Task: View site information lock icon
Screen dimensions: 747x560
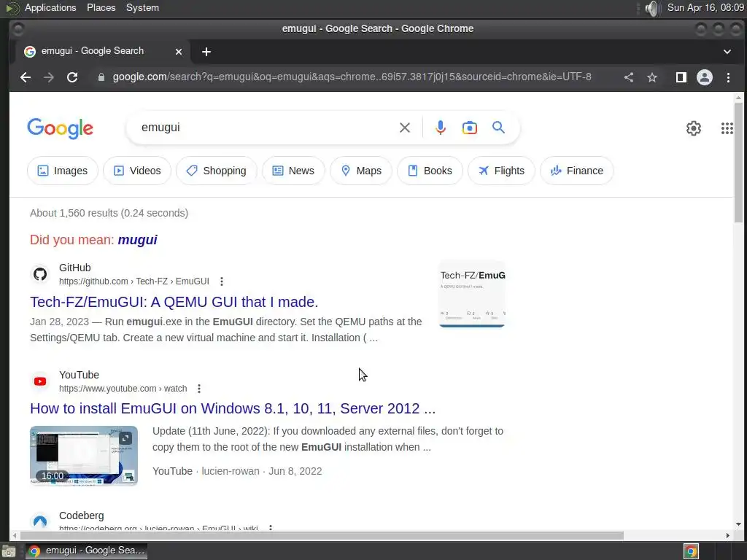Action: [x=101, y=77]
